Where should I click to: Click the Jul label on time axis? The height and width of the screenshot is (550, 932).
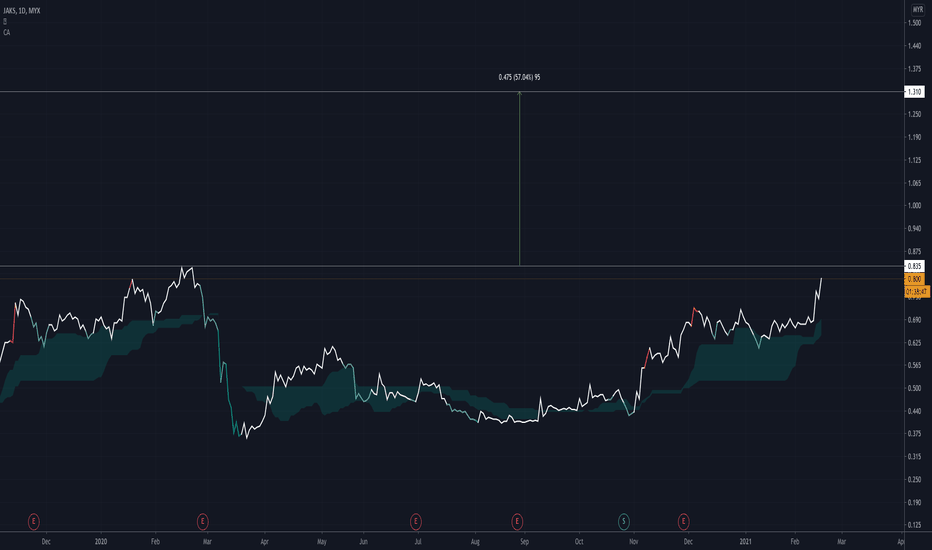click(x=418, y=542)
